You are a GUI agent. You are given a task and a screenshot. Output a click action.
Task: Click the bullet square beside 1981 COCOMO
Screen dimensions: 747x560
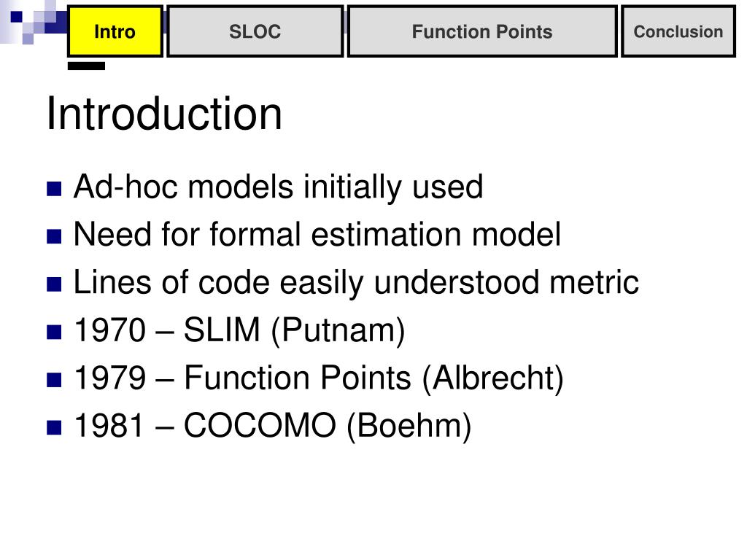click(54, 427)
